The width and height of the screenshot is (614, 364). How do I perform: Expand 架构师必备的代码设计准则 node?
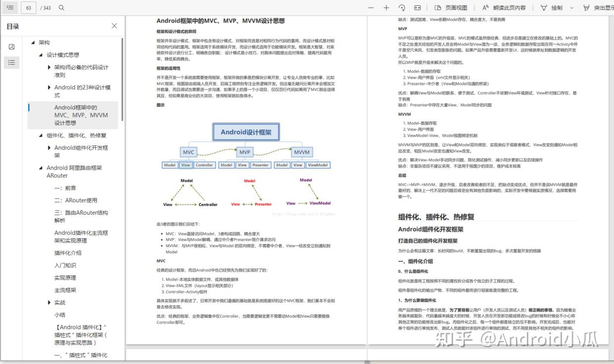[x=49, y=67]
